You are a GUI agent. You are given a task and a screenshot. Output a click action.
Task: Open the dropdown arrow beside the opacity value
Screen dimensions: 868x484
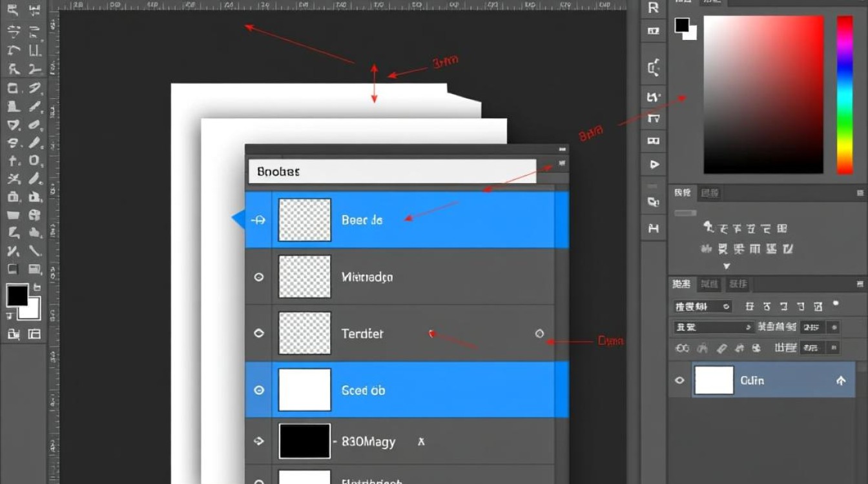pos(833,327)
